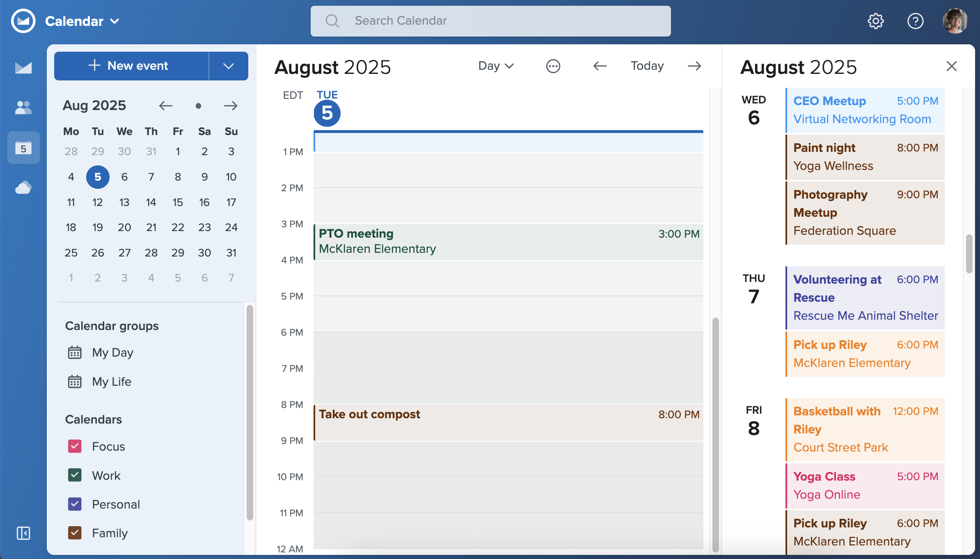Open settings gear icon
Screen dimensions: 980x559
click(875, 21)
